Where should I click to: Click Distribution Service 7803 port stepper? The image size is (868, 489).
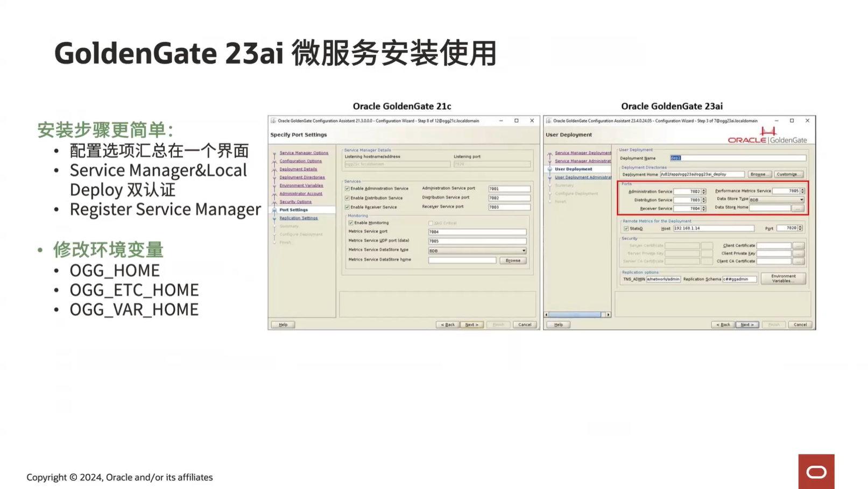click(703, 200)
